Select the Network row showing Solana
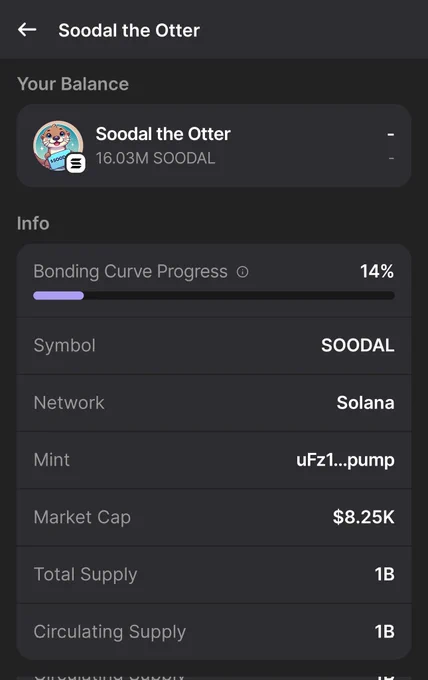Screen dimensions: 428x680 coord(214,403)
